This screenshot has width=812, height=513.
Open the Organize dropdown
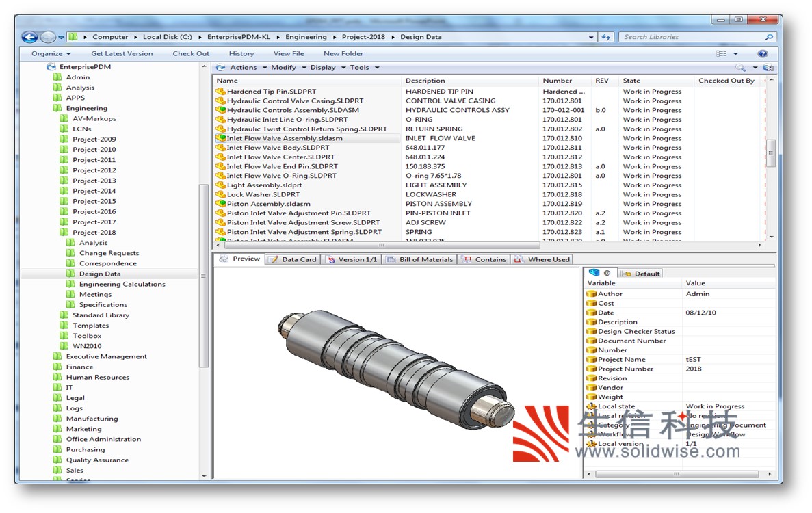[51, 54]
